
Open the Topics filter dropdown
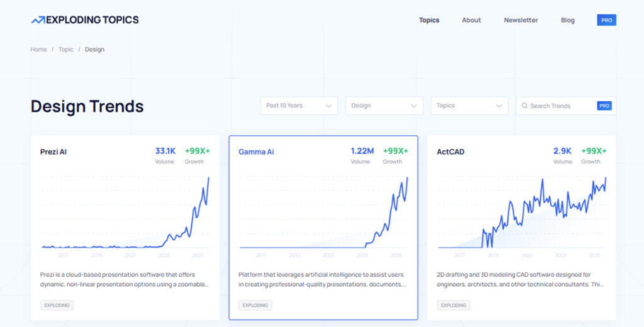click(469, 106)
